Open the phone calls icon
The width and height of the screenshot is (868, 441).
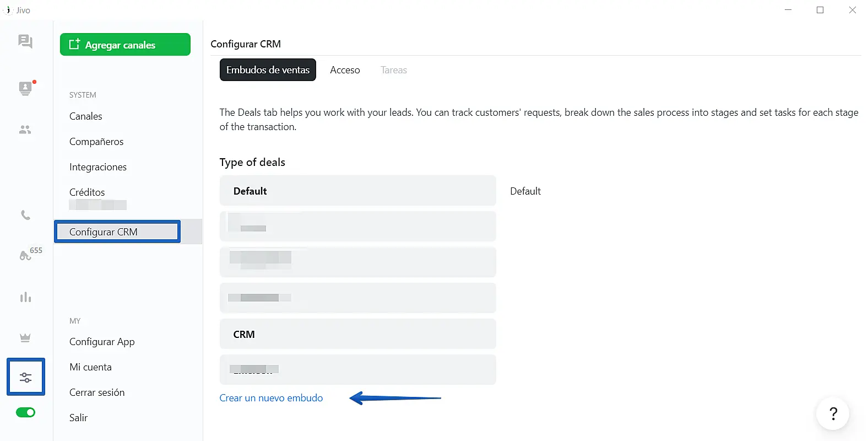coord(25,215)
